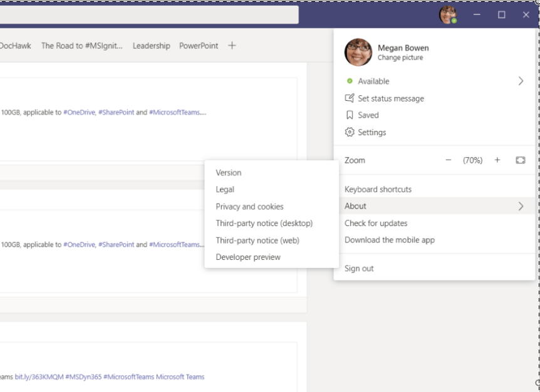This screenshot has width=540, height=392.
Task: Switch to the Leadership tab
Action: point(151,46)
